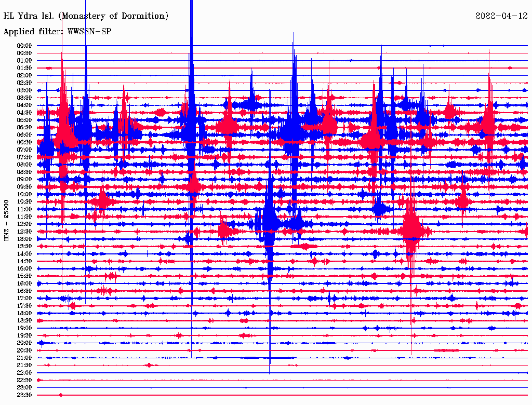The image size is (532, 405).
Task: Click the 12:30 time label
Action: 24,232
